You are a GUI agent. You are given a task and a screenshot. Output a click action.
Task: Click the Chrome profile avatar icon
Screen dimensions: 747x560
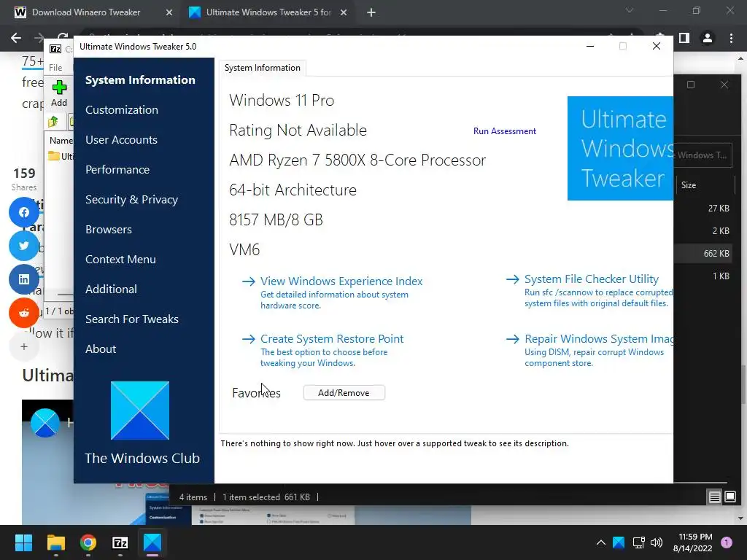tap(708, 38)
